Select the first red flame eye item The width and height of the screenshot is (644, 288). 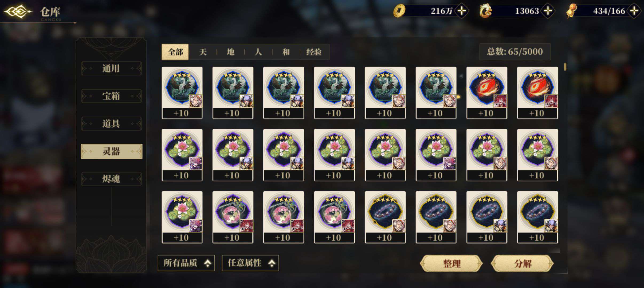pos(487,93)
